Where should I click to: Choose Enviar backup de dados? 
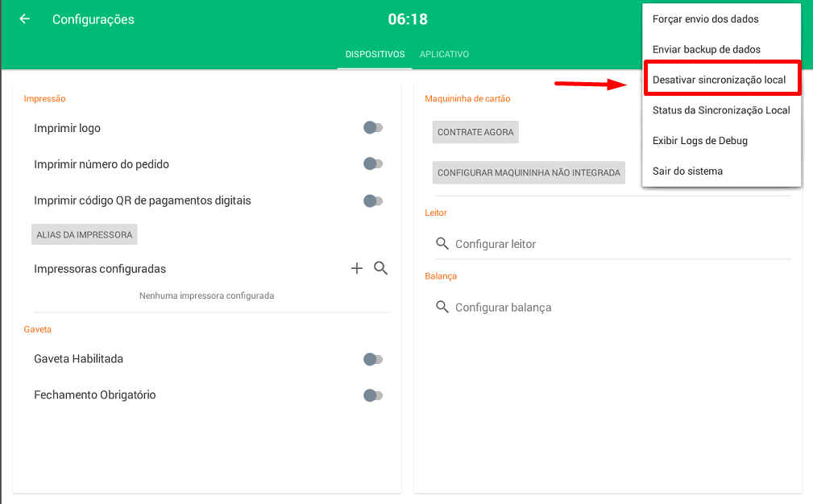(x=721, y=50)
